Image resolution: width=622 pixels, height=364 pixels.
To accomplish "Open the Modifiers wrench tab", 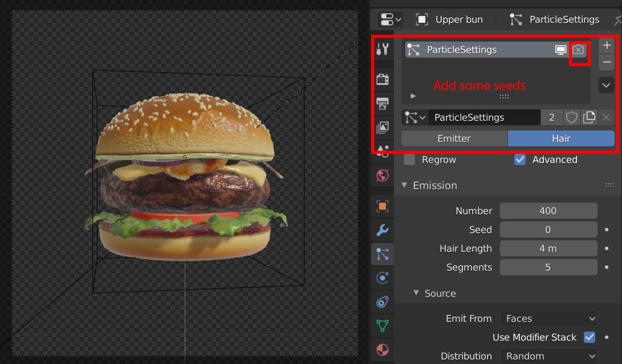I will pyautogui.click(x=383, y=230).
